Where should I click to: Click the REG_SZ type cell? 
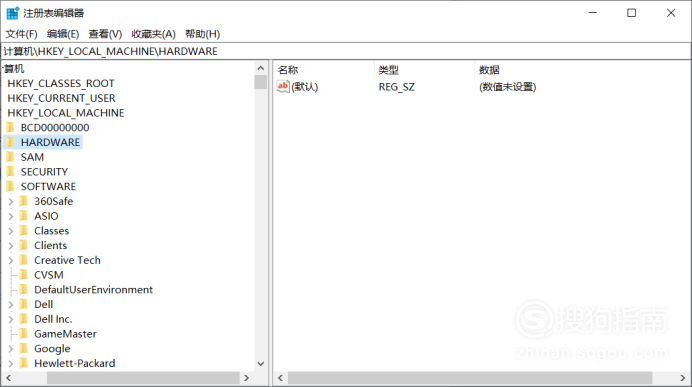(x=397, y=87)
